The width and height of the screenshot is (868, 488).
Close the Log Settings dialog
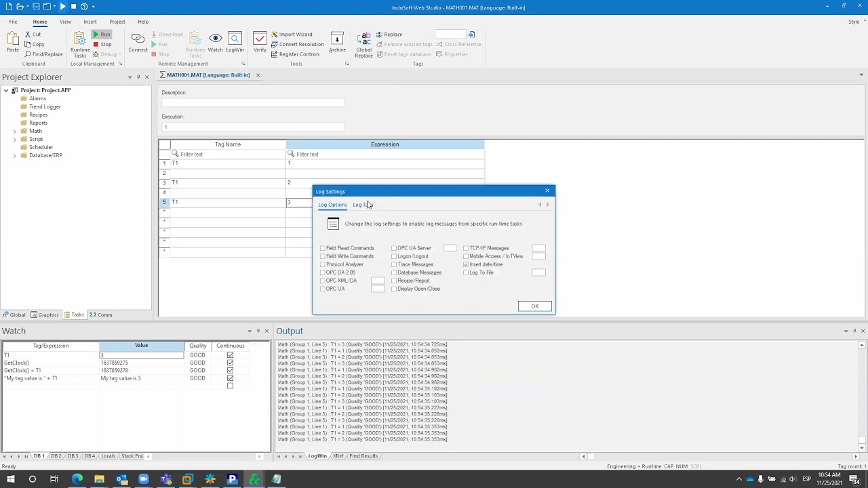point(547,191)
